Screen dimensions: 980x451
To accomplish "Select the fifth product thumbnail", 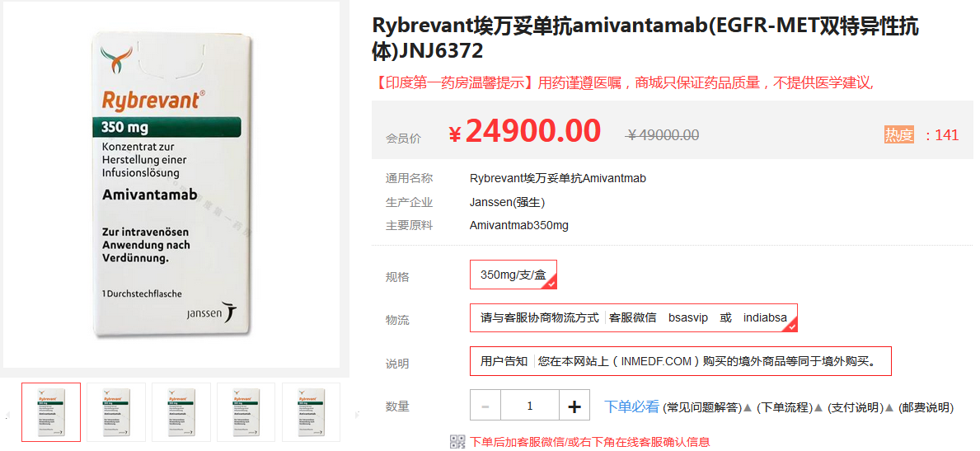I will (311, 411).
